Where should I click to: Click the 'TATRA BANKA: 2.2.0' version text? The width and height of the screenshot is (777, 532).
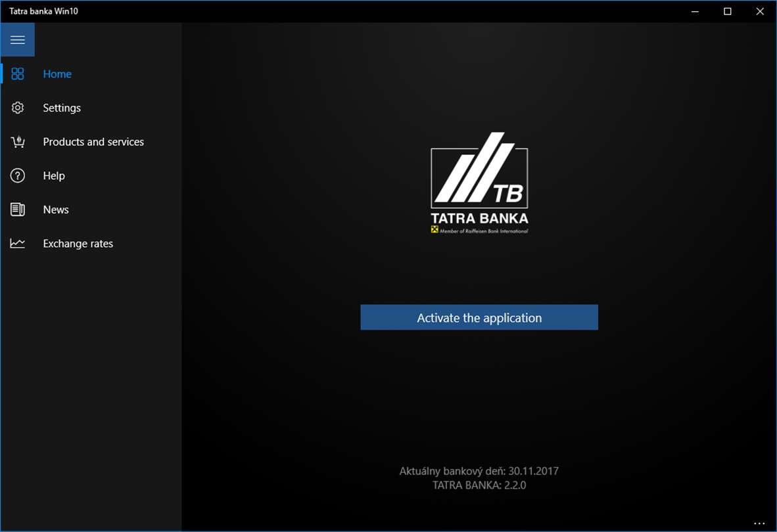pos(479,485)
